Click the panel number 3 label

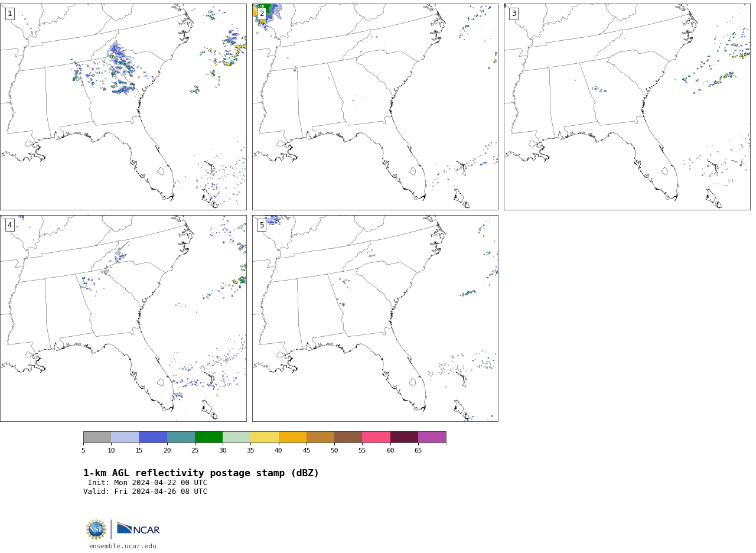[x=513, y=14]
